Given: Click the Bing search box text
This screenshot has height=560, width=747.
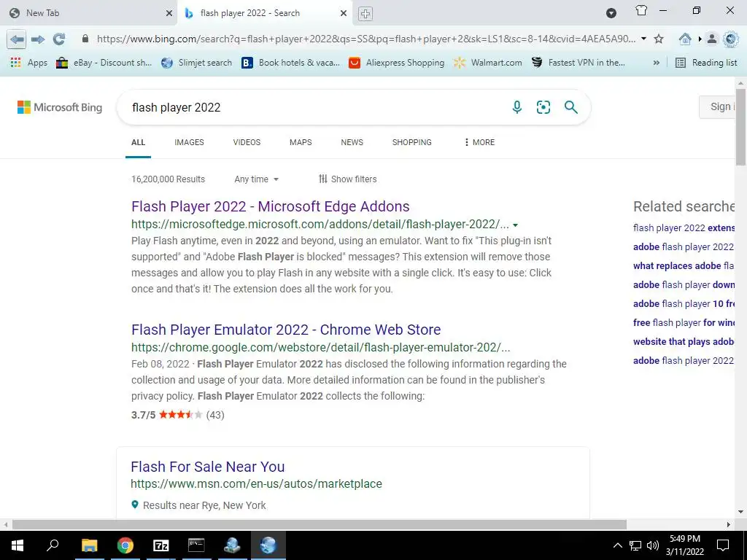Looking at the screenshot, I should pos(176,108).
